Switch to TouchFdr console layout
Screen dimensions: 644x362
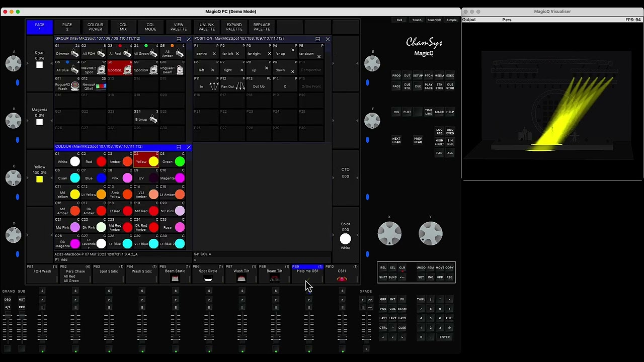pos(434,20)
